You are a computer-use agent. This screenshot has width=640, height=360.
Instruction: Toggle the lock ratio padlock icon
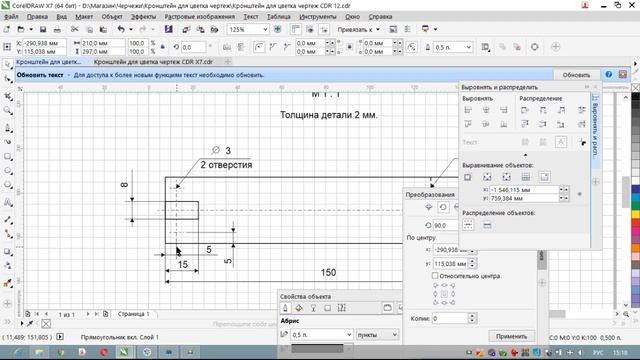pyautogui.click(x=162, y=47)
